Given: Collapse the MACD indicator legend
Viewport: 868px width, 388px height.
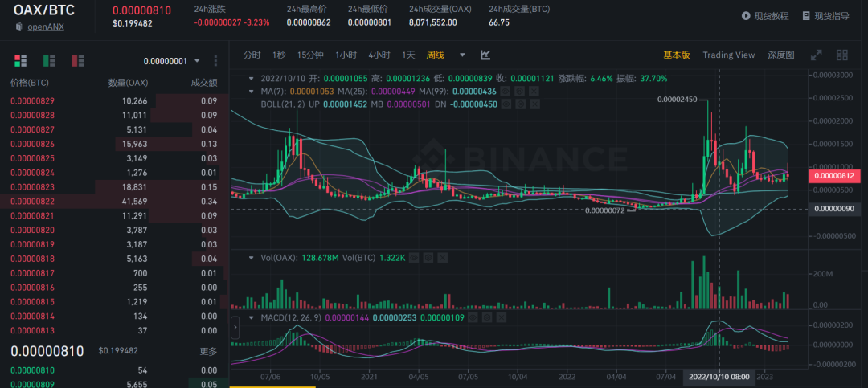Looking at the screenshot, I should tap(252, 317).
